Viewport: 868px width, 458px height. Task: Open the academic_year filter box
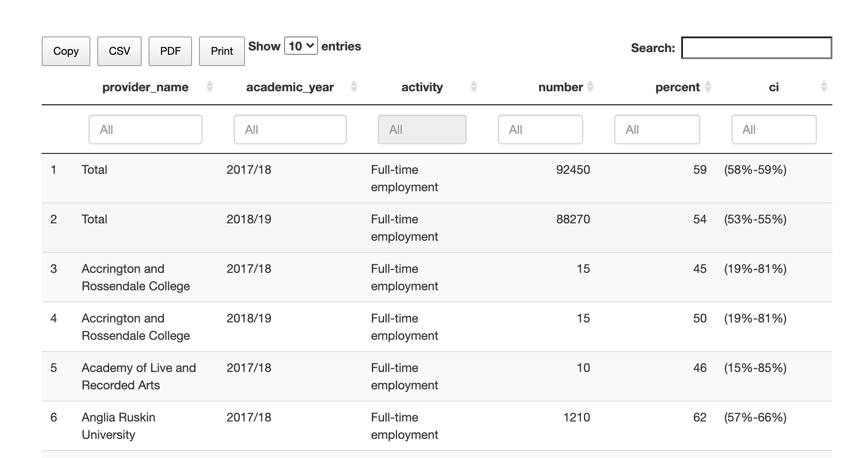(x=290, y=129)
